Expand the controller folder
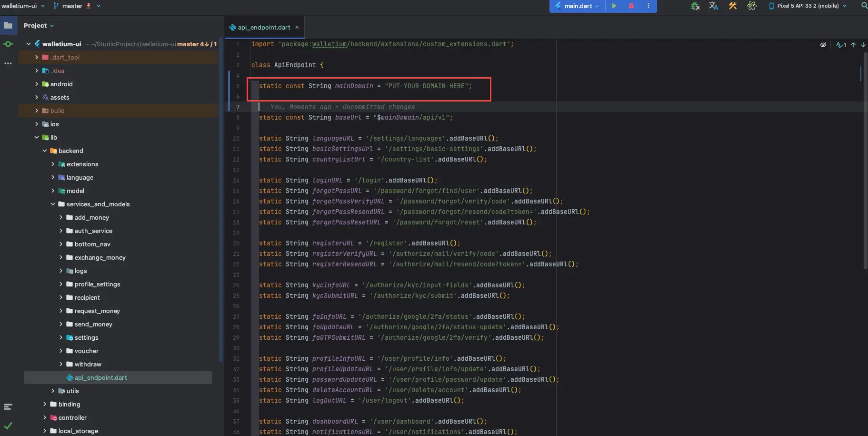Viewport: 868px width, 436px height. tap(45, 417)
